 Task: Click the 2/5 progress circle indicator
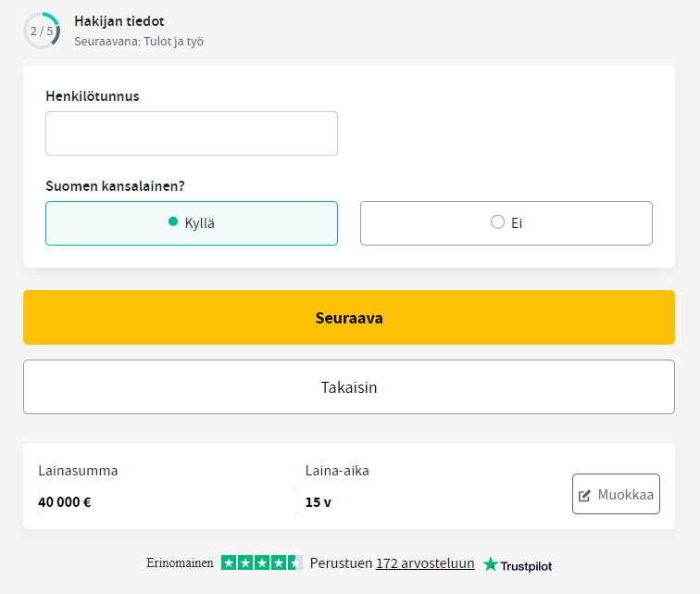[x=42, y=31]
